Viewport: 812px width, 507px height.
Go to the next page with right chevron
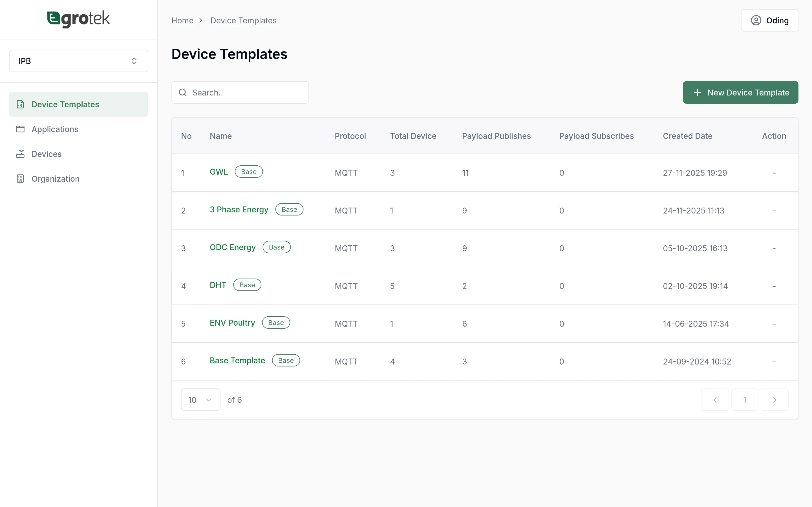(775, 400)
